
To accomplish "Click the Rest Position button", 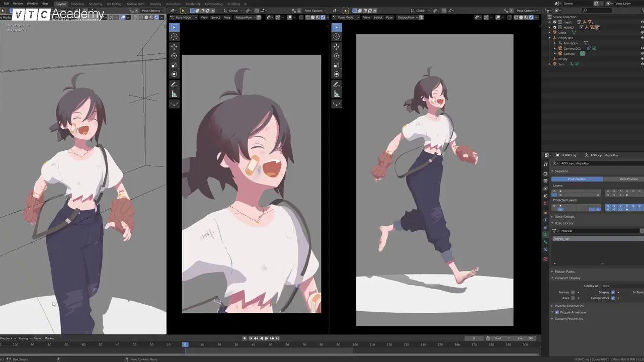I will [x=628, y=179].
